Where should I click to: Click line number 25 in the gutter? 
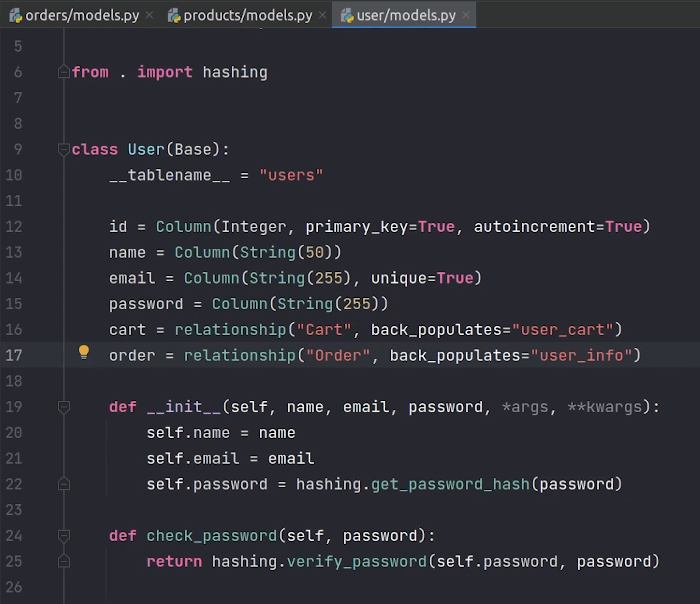pyautogui.click(x=14, y=561)
